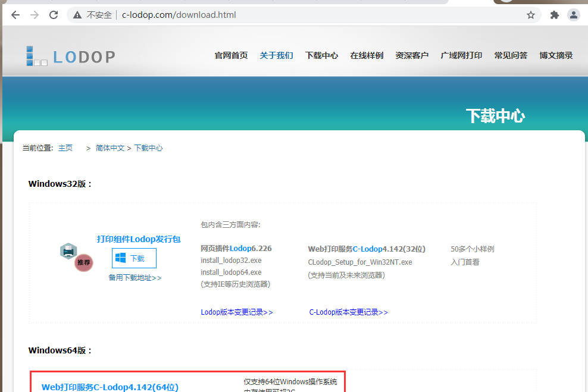This screenshot has height=392, width=588.
Task: Open the 广域网打印 navigation item
Action: [461, 55]
